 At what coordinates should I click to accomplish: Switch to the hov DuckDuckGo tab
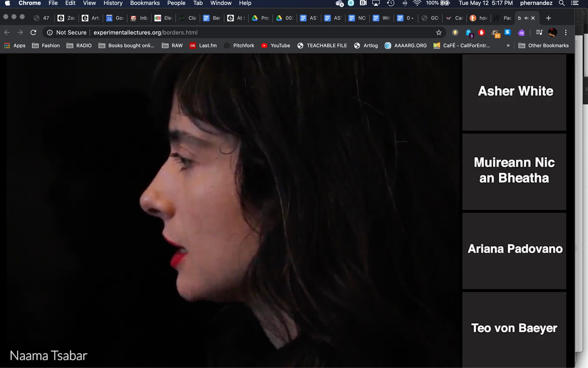pyautogui.click(x=479, y=18)
